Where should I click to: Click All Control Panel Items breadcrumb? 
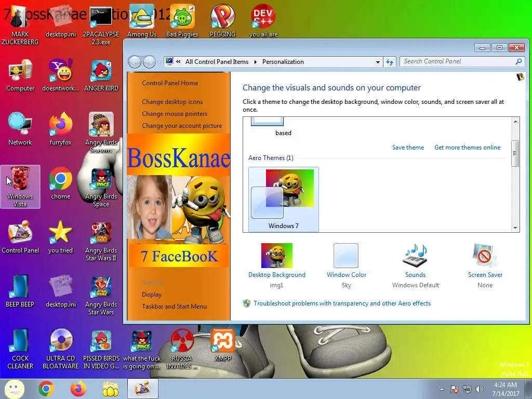217,62
